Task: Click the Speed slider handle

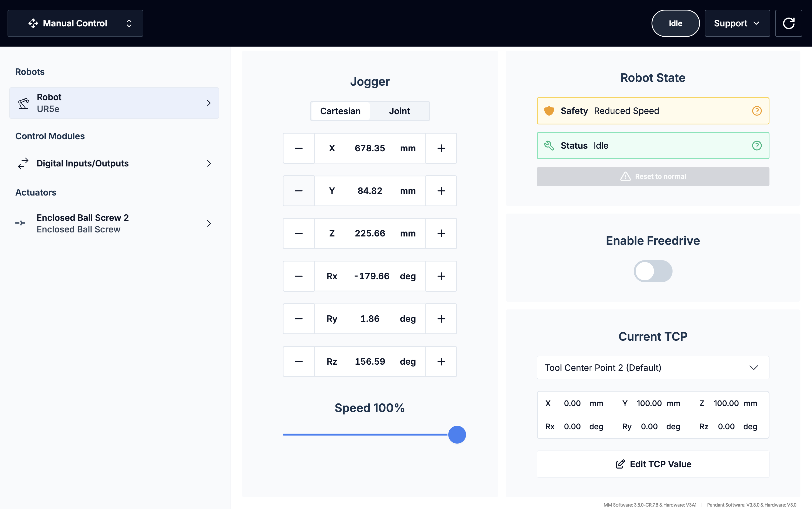Action: click(457, 435)
